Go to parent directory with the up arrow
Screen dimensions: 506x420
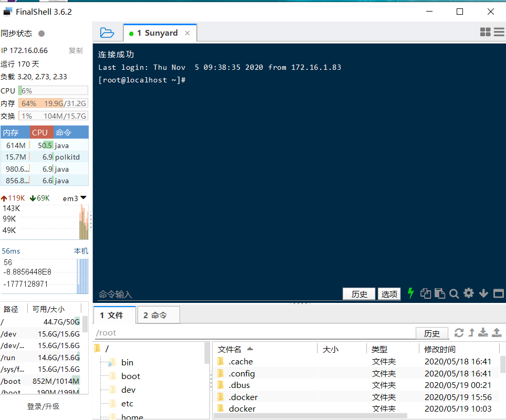click(x=471, y=333)
